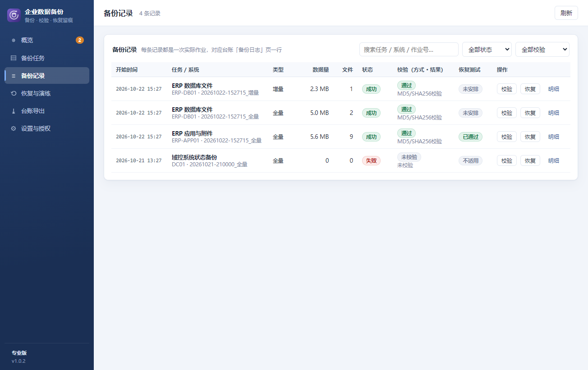The image size is (588, 370).
Task: Open 明细 for the ERP 应用与附件 row
Action: (x=554, y=137)
